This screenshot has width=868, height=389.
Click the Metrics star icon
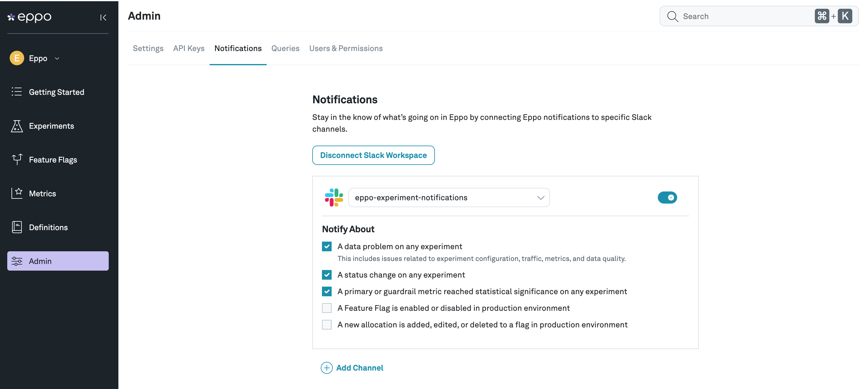pos(17,193)
